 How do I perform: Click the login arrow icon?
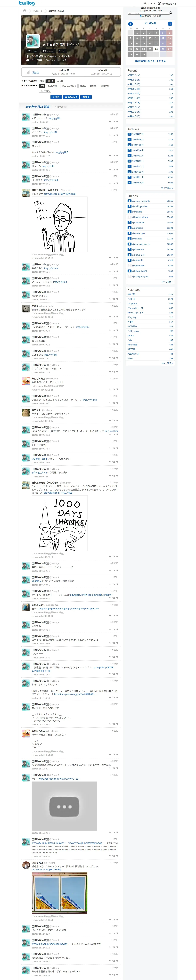point(144,3)
